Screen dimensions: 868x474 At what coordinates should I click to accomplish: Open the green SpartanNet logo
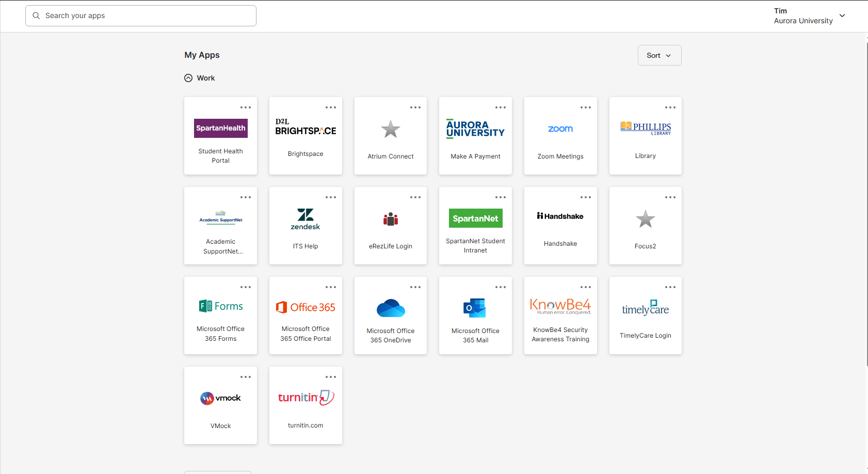475,218
